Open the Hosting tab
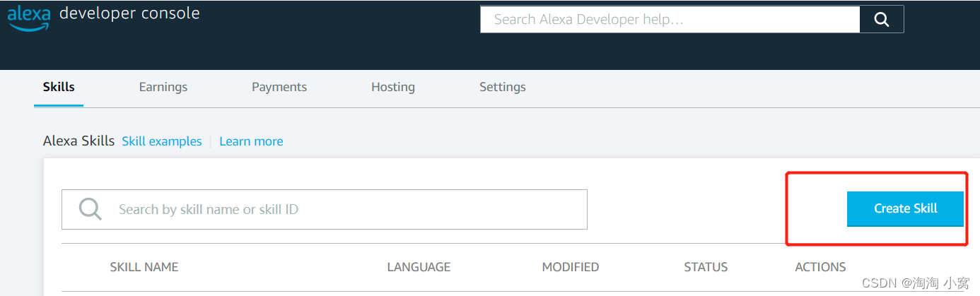This screenshot has height=296, width=980. pyautogui.click(x=393, y=87)
